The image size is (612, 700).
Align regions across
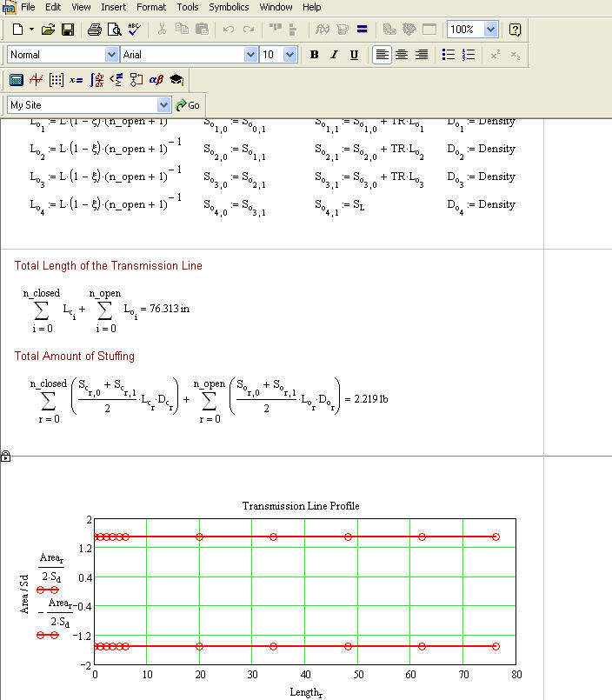click(276, 30)
